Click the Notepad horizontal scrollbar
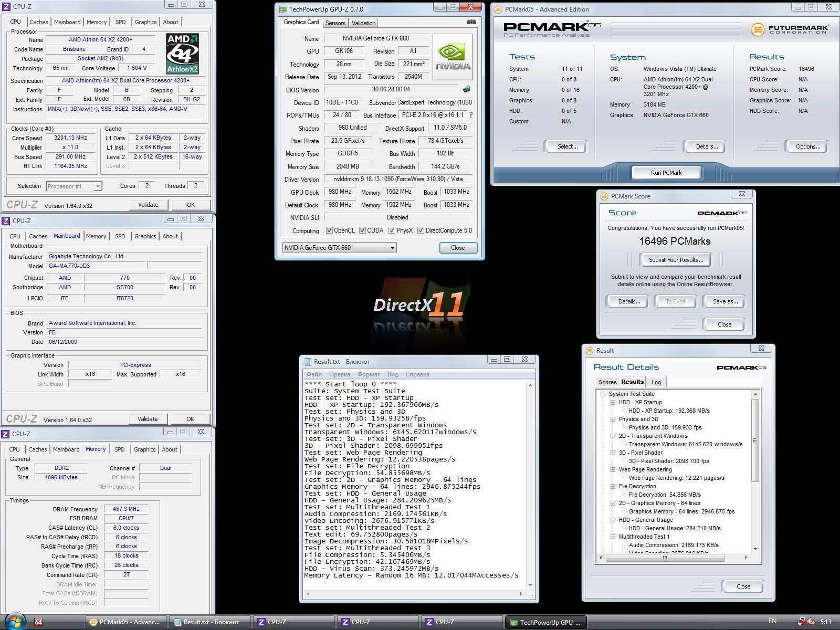This screenshot has width=840, height=630. (x=414, y=594)
